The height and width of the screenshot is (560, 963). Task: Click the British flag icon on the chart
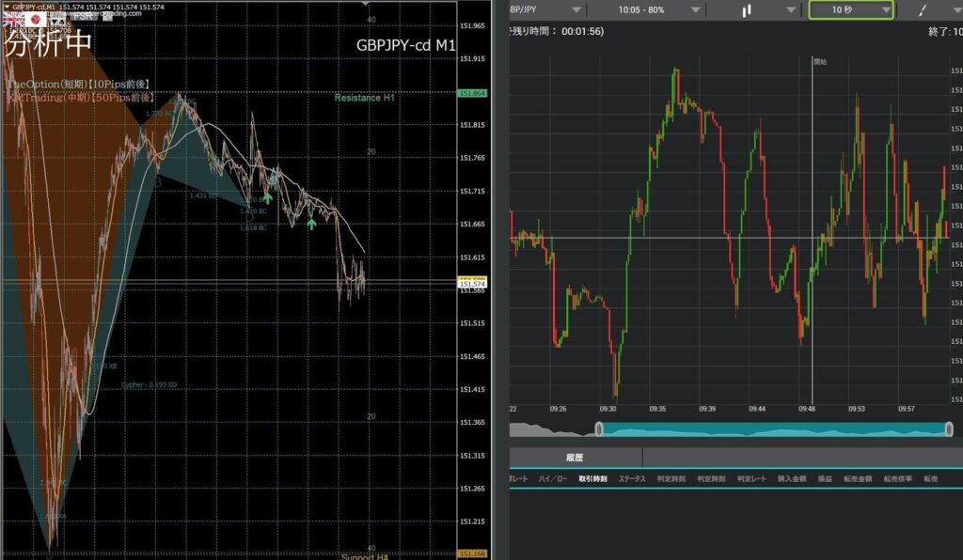(12, 21)
